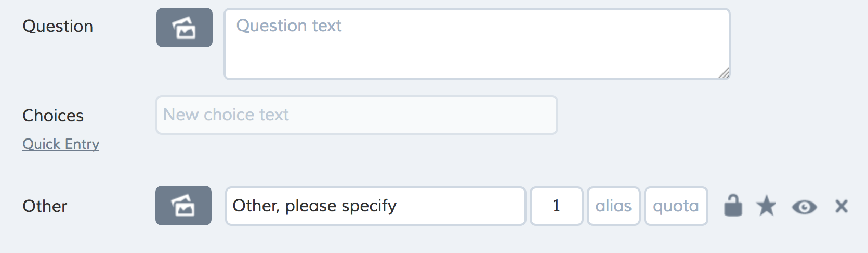Click the alias field
Screen dimensions: 868x253
pyautogui.click(x=613, y=206)
